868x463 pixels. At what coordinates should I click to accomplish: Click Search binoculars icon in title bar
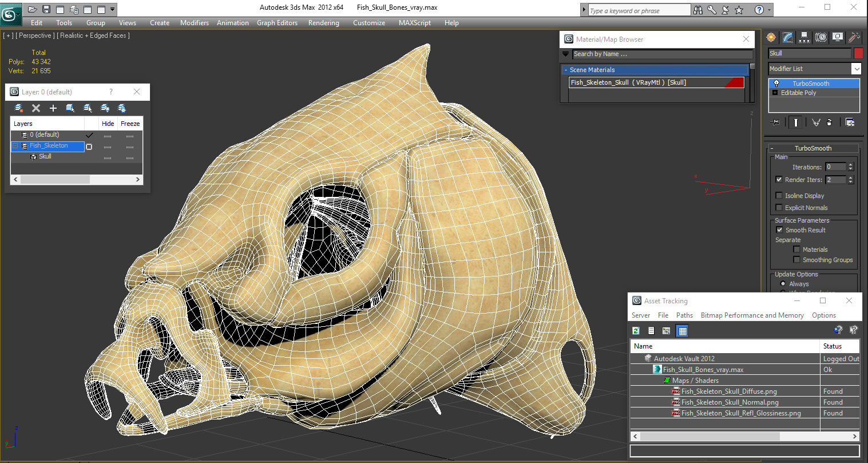pyautogui.click(x=698, y=10)
